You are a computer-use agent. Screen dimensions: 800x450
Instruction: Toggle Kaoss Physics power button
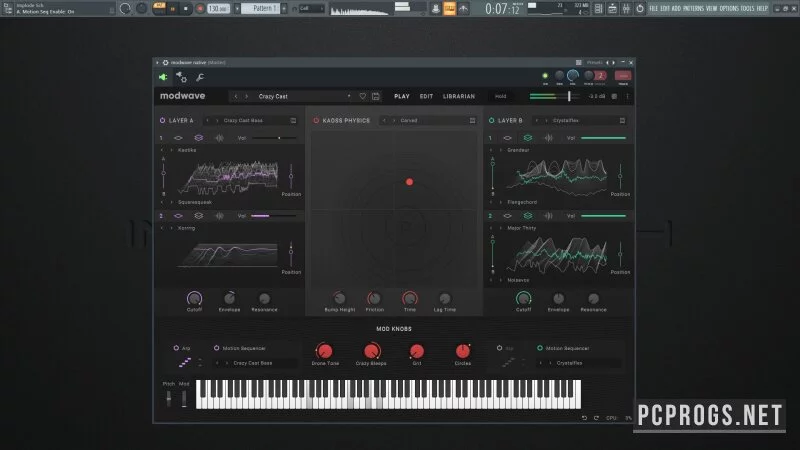[316, 120]
